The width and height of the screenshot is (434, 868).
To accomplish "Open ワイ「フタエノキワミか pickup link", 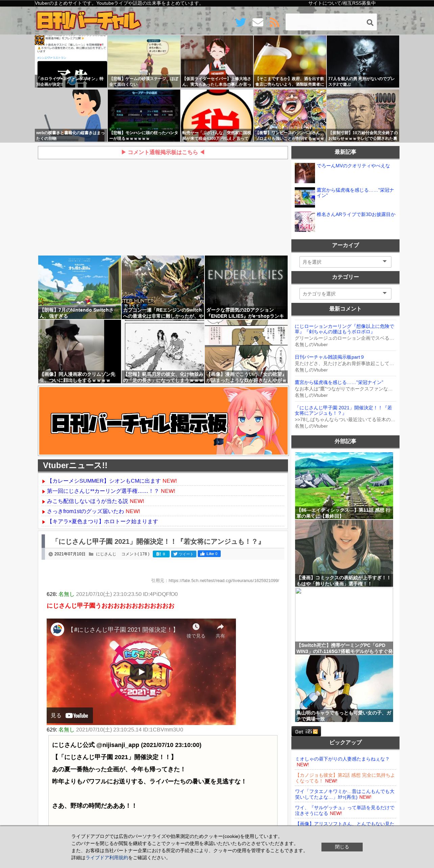I will [345, 794].
